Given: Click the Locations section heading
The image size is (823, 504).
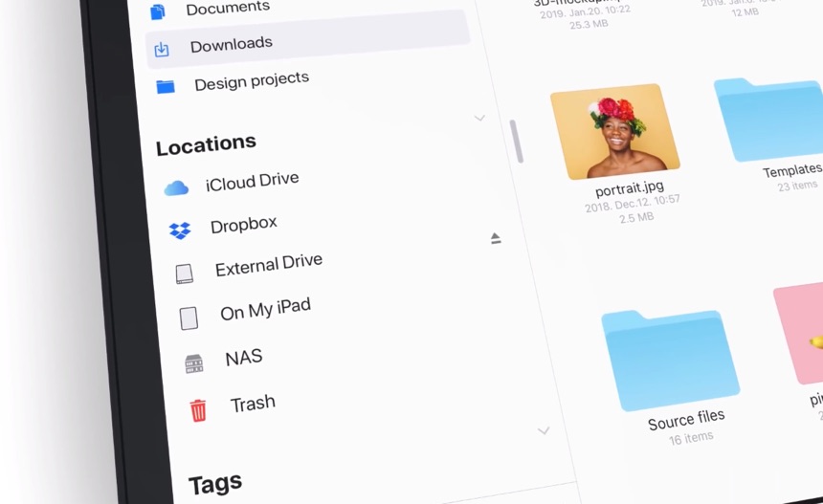Looking at the screenshot, I should (x=206, y=144).
